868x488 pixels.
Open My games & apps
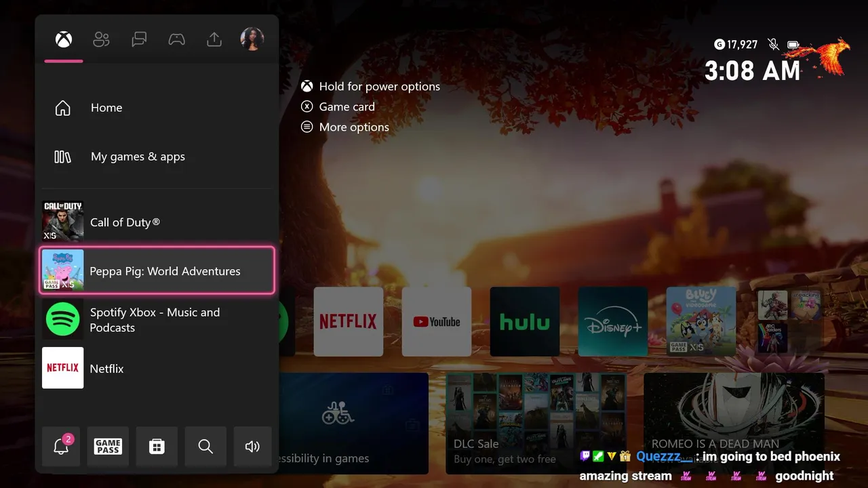[157, 157]
